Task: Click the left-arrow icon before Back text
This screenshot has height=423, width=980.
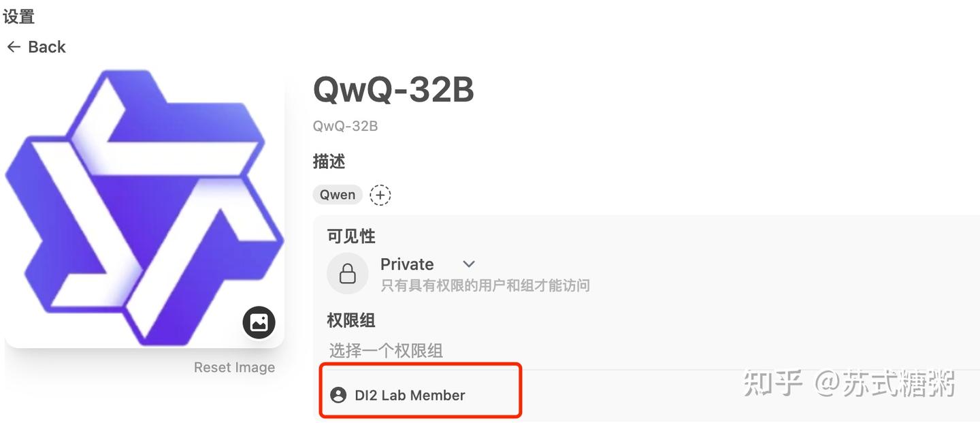Action: [x=13, y=46]
